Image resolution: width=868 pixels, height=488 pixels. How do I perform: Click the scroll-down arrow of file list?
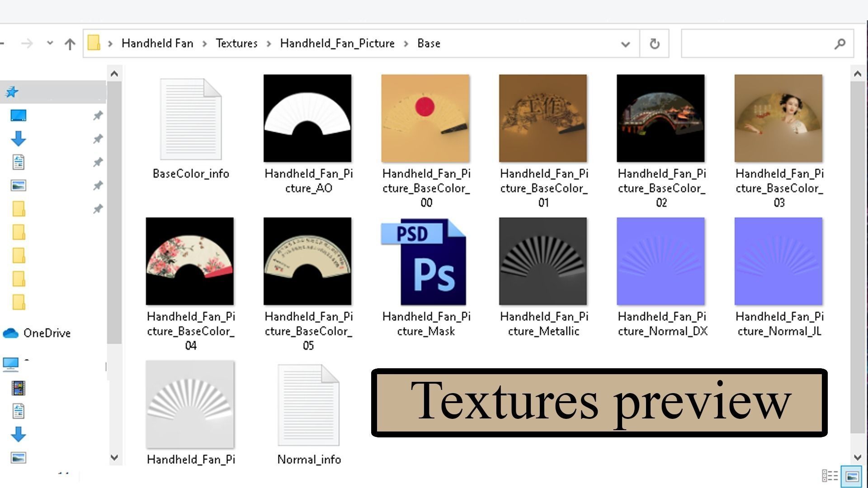858,457
